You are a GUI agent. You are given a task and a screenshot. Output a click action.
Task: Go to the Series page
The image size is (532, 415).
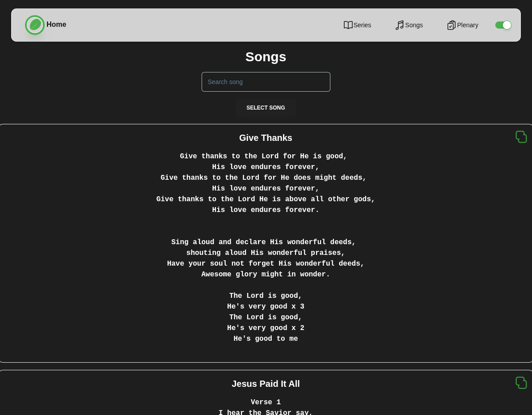363,25
